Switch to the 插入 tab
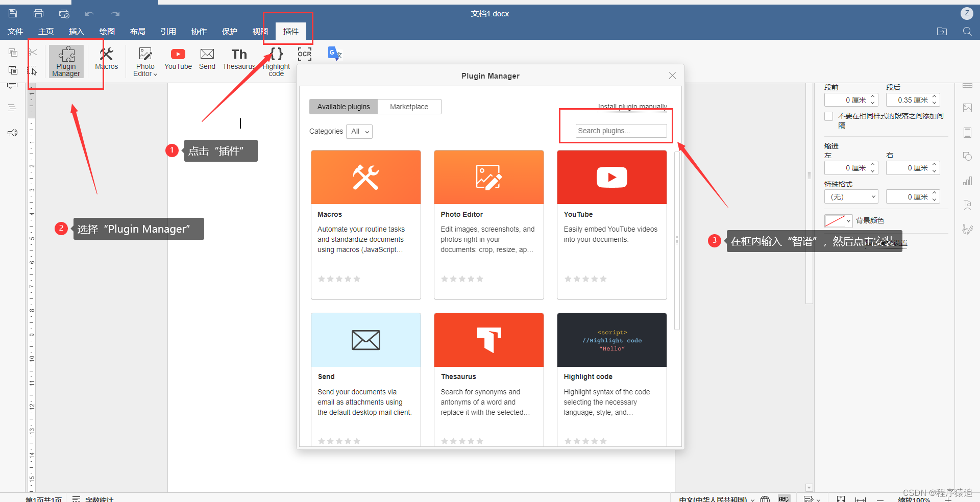 (77, 32)
